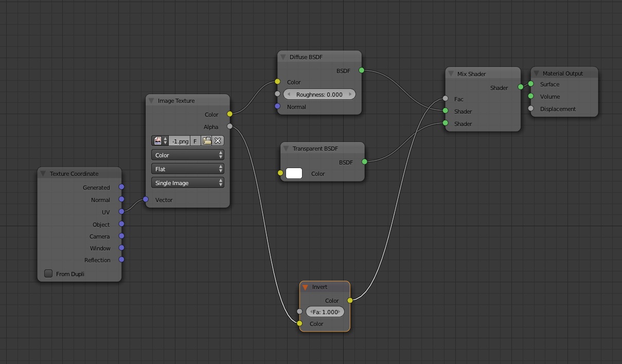The height and width of the screenshot is (364, 622).
Task: Click Texture Coordinate Normal output socket
Action: click(121, 199)
